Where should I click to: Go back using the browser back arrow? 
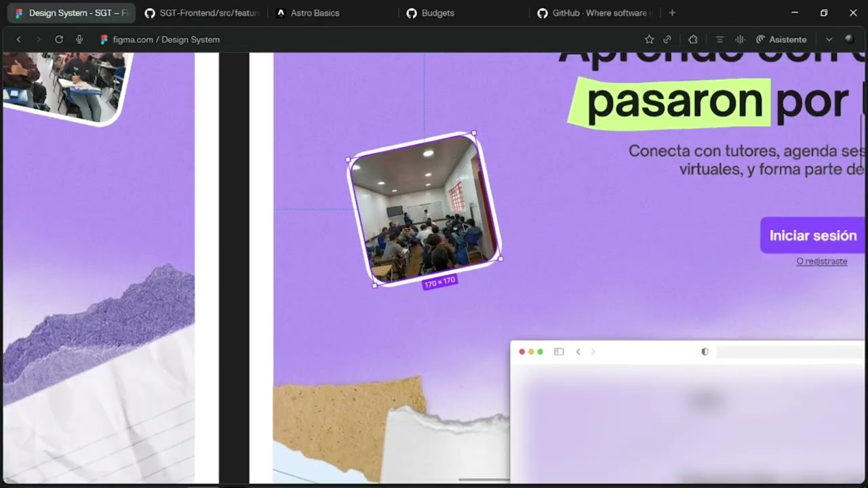(18, 39)
